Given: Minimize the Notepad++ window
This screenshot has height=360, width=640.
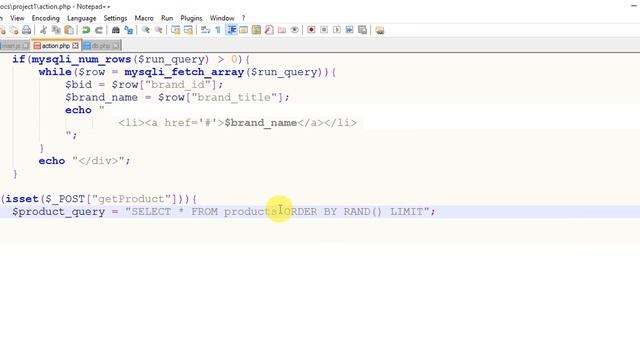Looking at the screenshot, I should (x=633, y=5).
